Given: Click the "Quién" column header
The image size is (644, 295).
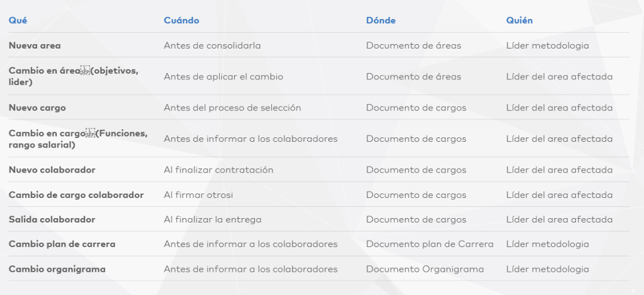Looking at the screenshot, I should pos(519,20).
